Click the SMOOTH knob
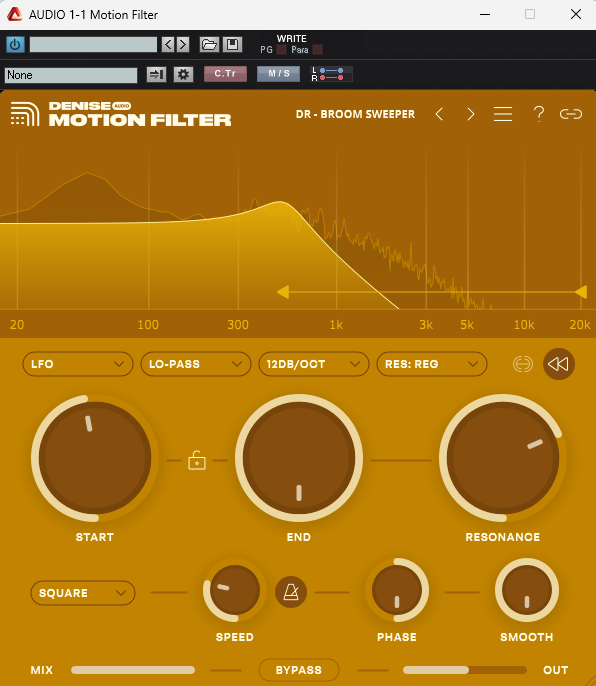The width and height of the screenshot is (596, 686). point(527,590)
